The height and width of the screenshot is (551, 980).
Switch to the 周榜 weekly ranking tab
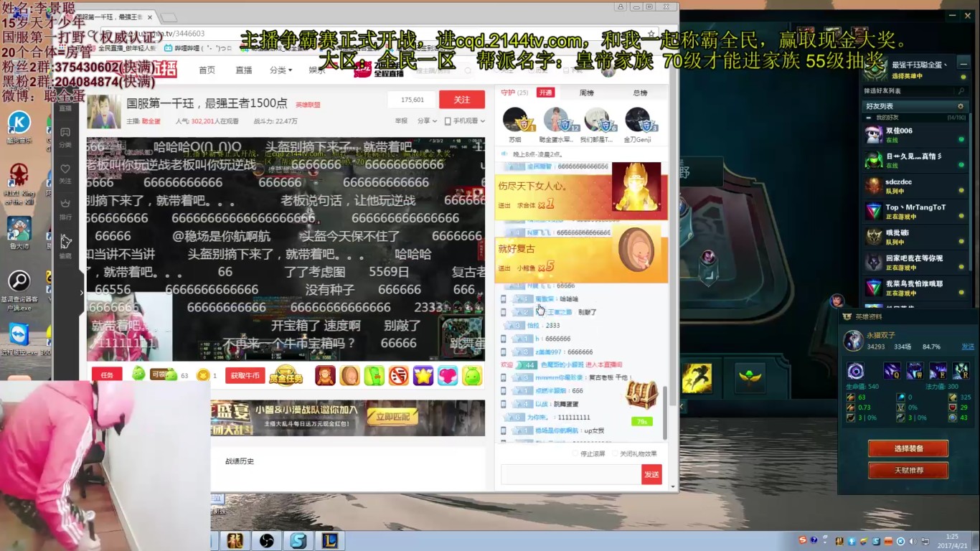coord(586,93)
